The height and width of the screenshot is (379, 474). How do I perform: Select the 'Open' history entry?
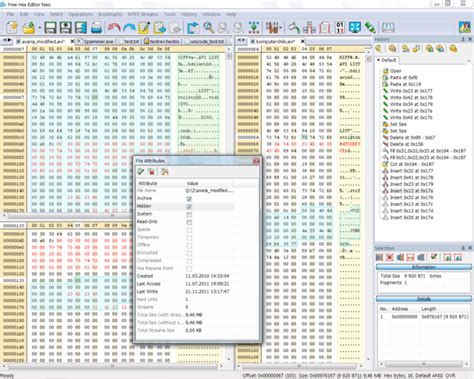coord(395,71)
